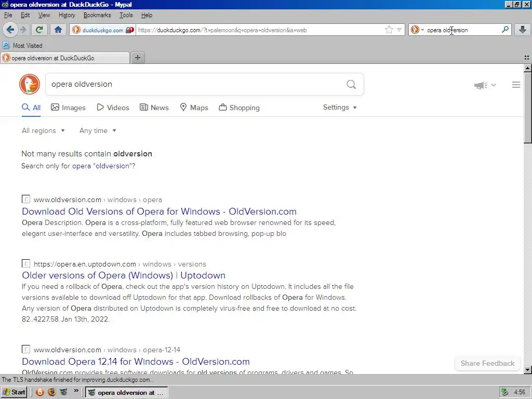
Task: Click the Forward navigation arrow
Action: pyautogui.click(x=23, y=30)
